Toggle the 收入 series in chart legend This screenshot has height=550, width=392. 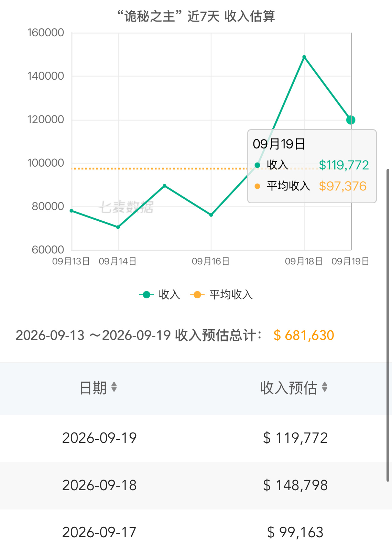point(160,295)
